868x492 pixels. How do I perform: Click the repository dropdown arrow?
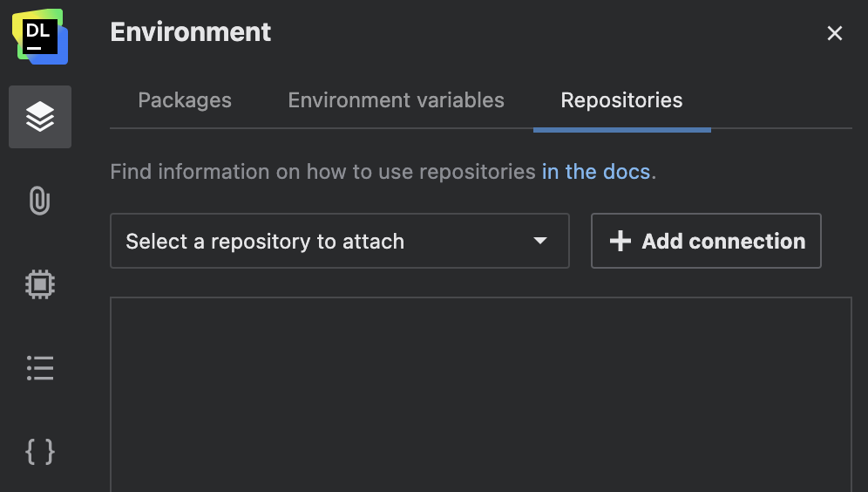[x=540, y=241]
